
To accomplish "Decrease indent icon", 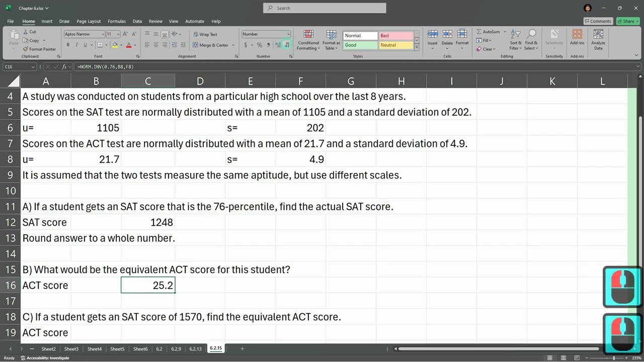I will [x=175, y=45].
